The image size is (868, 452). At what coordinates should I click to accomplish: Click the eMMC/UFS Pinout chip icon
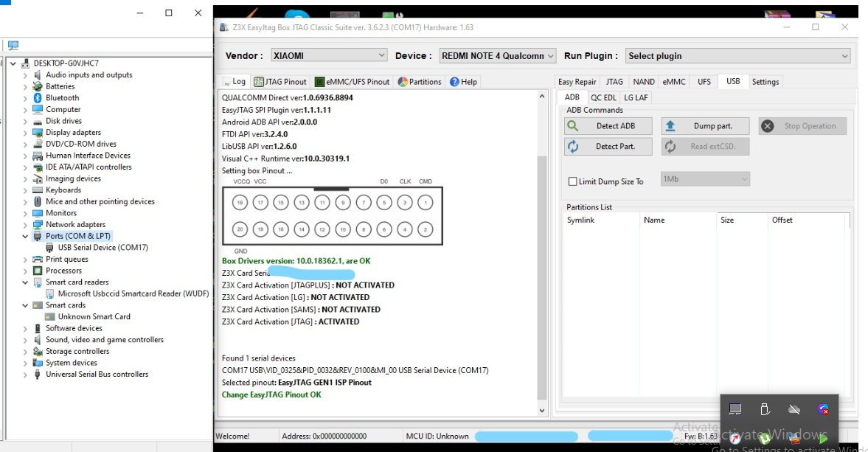[319, 82]
